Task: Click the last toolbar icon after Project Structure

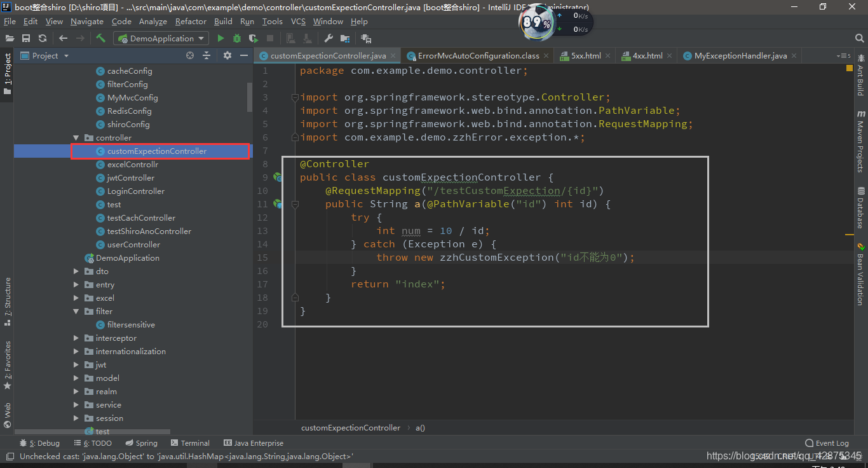Action: [367, 38]
